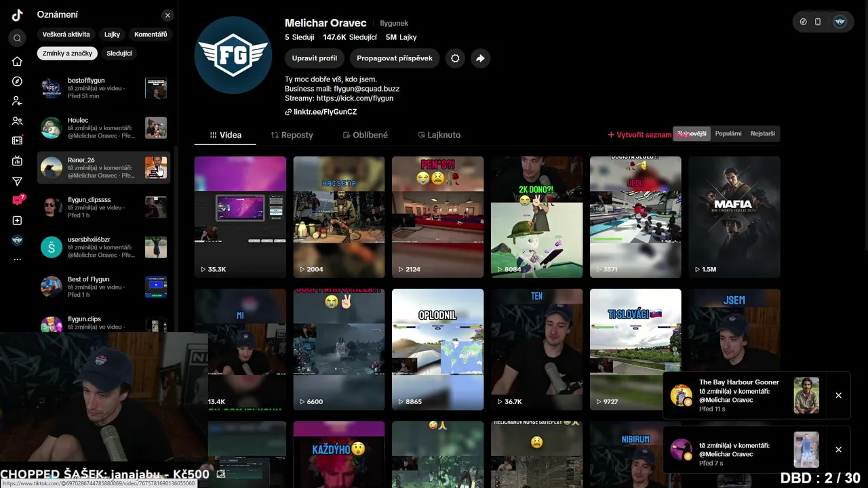Open the bestofflygun notification
The width and height of the screenshot is (868, 488).
click(104, 88)
